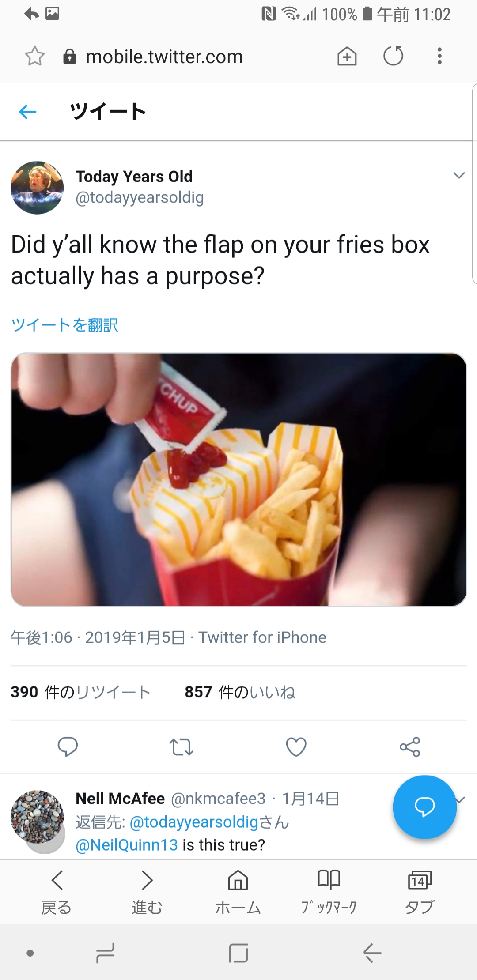477x980 pixels.
Task: Open the fries and ketchup photo
Action: pyautogui.click(x=238, y=479)
